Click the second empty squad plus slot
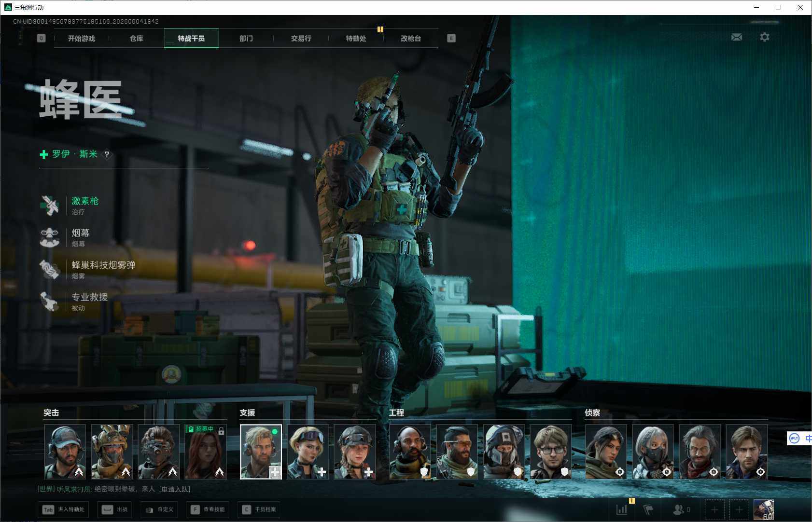 tap(739, 510)
